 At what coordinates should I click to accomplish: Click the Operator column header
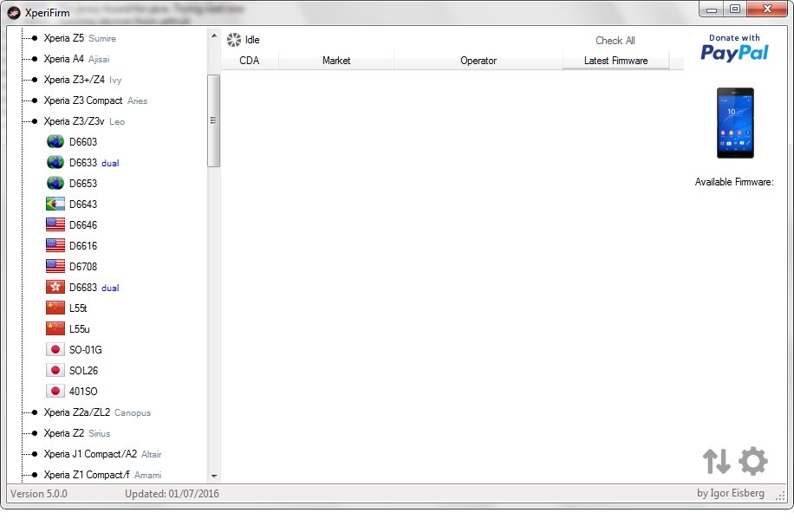coord(478,61)
